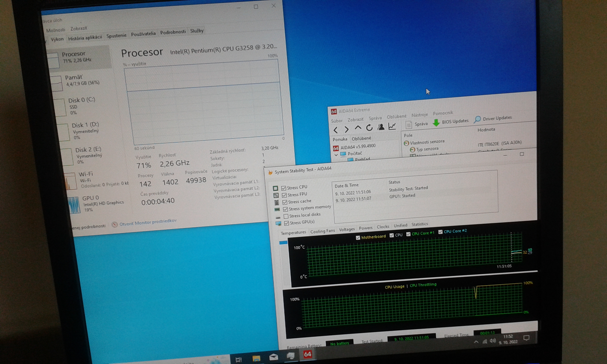
Task: Open Súbor menu in AIDA64
Action: click(337, 121)
